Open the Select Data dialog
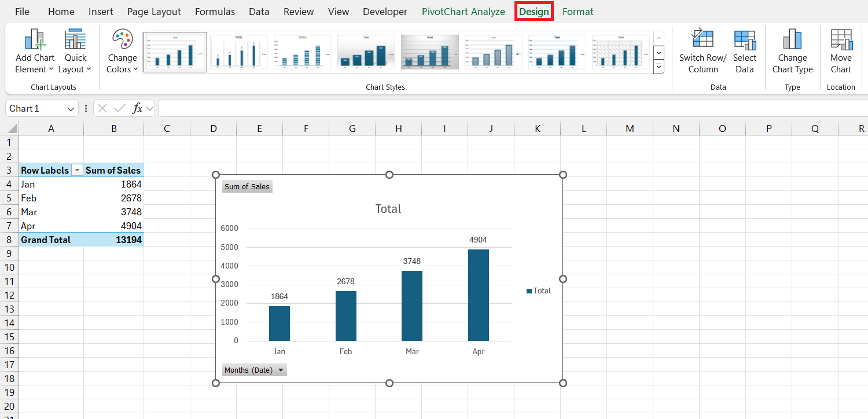The height and width of the screenshot is (419, 868). coord(745,51)
